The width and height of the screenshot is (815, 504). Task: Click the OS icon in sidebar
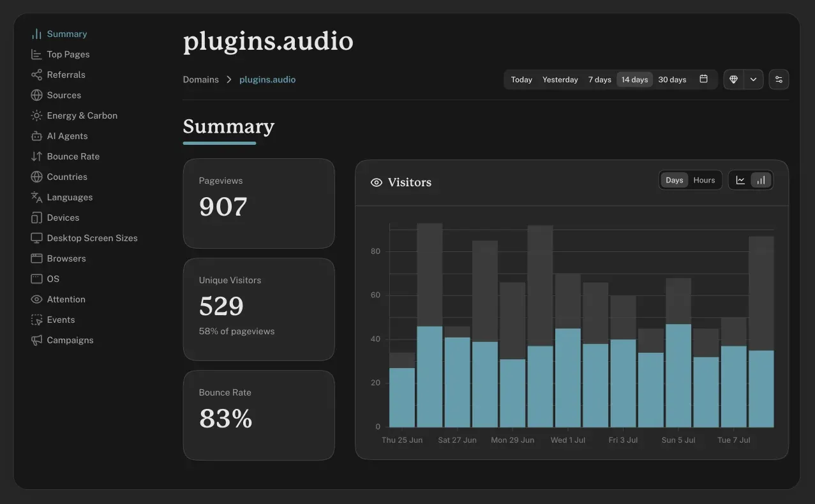[x=36, y=279]
